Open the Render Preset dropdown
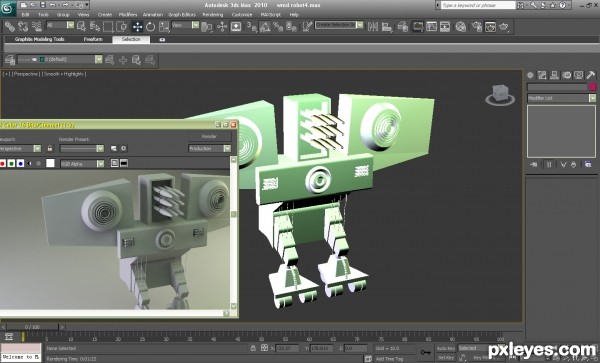Screen dimensions: 600x363 (100, 148)
